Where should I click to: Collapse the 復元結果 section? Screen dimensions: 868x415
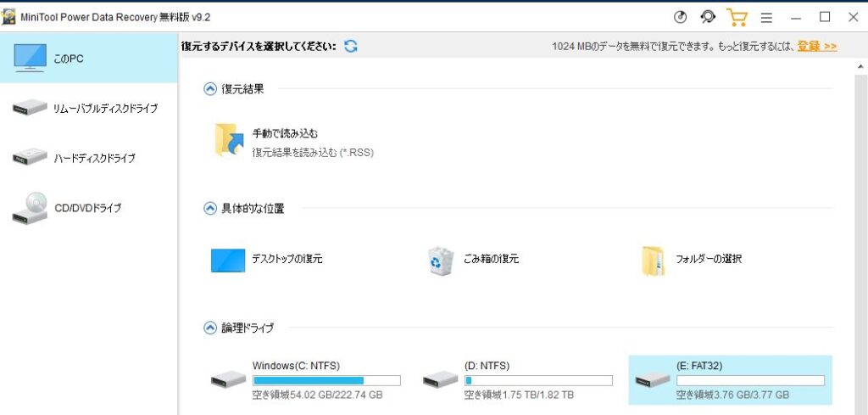210,89
